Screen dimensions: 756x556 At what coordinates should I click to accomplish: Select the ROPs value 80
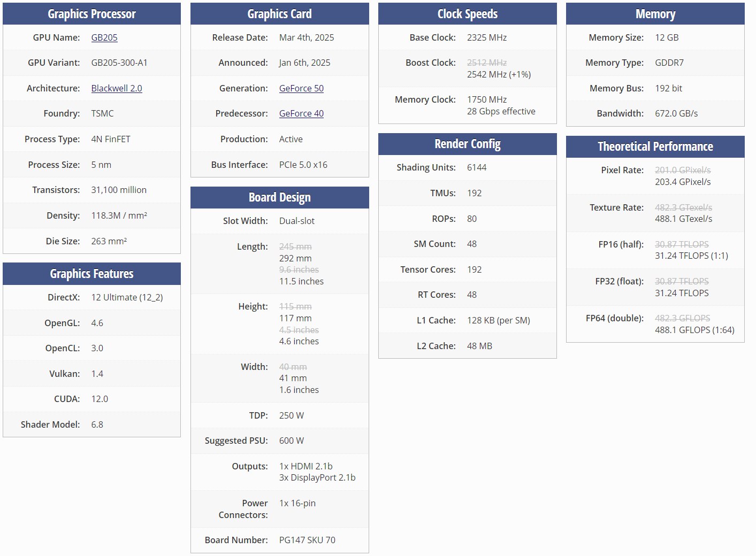472,219
